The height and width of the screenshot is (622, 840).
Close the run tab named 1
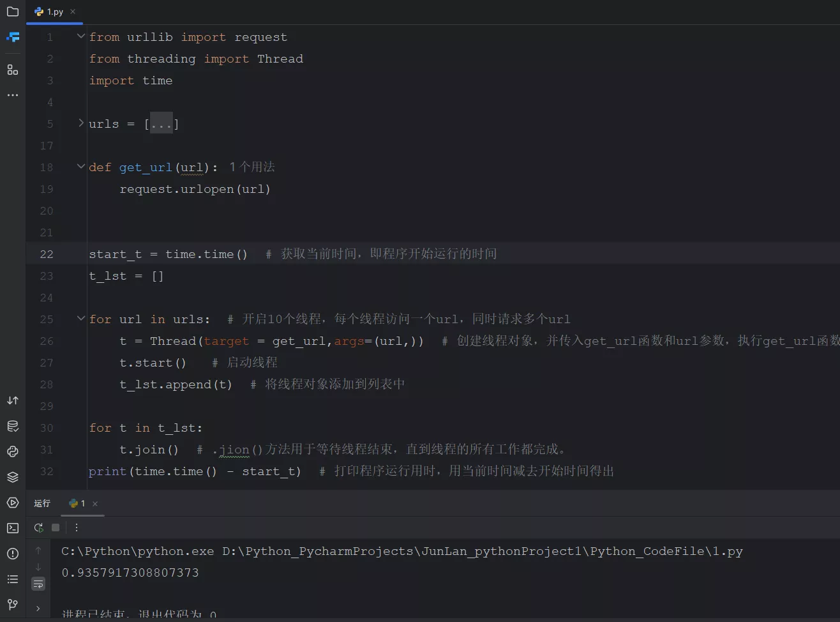[95, 504]
